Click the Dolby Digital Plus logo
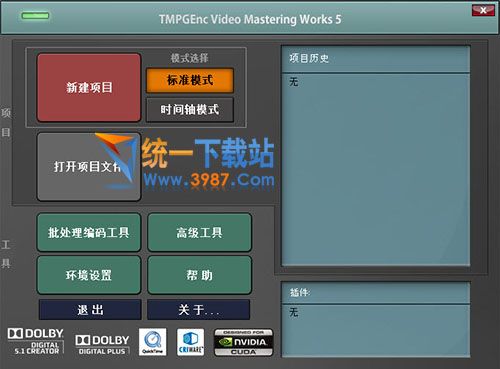The image size is (500, 369). (102, 345)
